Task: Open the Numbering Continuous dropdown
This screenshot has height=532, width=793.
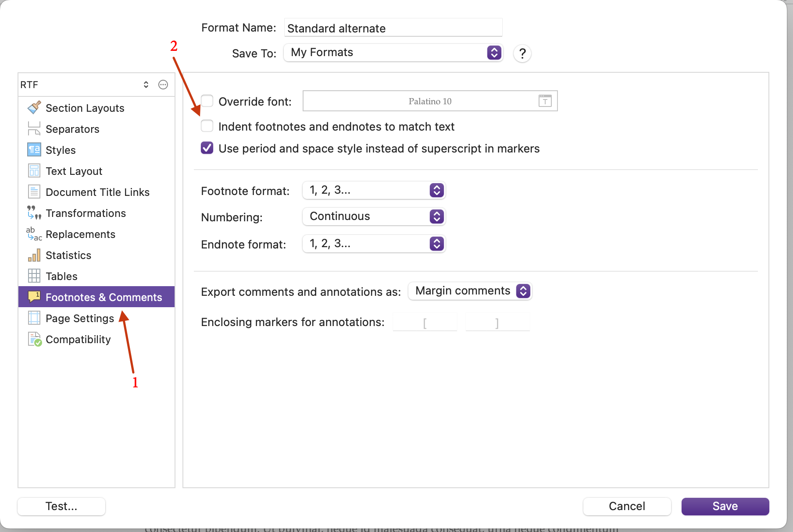Action: pyautogui.click(x=374, y=216)
